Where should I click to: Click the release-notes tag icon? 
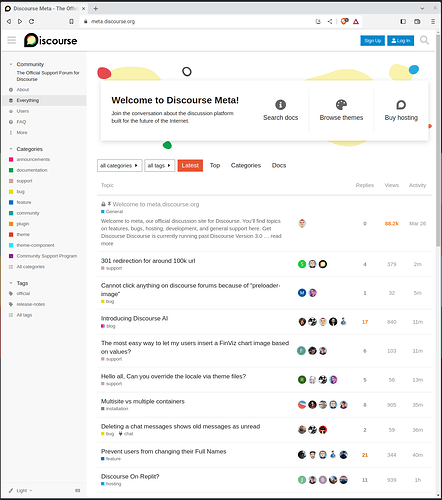[x=11, y=304]
